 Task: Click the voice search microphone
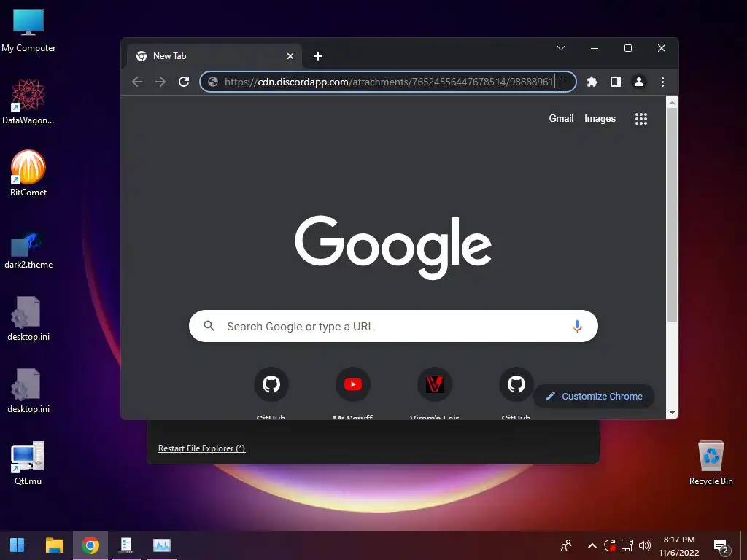point(578,326)
